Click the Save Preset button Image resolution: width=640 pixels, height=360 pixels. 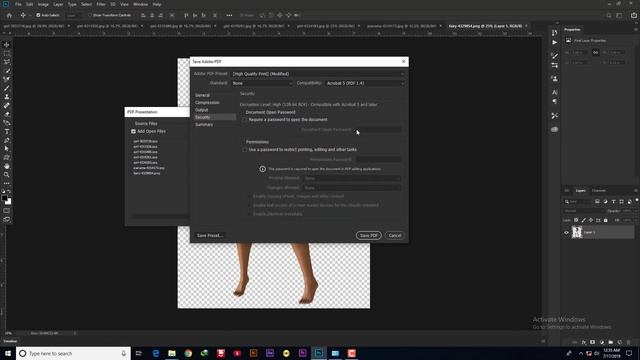209,236
